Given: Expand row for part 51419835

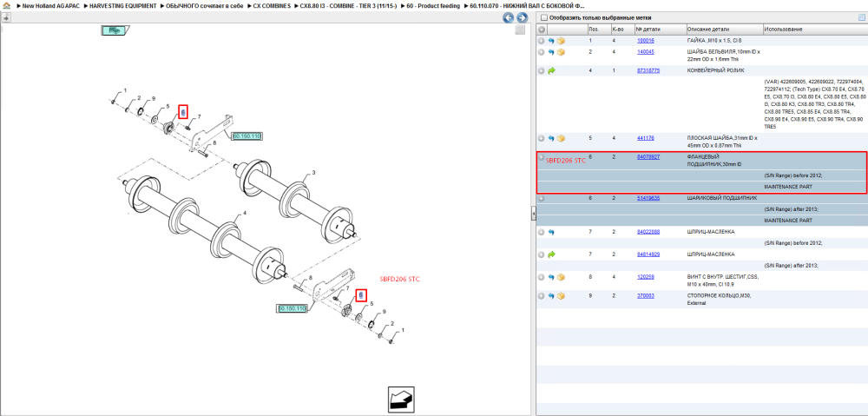Looking at the screenshot, I should pyautogui.click(x=542, y=198).
